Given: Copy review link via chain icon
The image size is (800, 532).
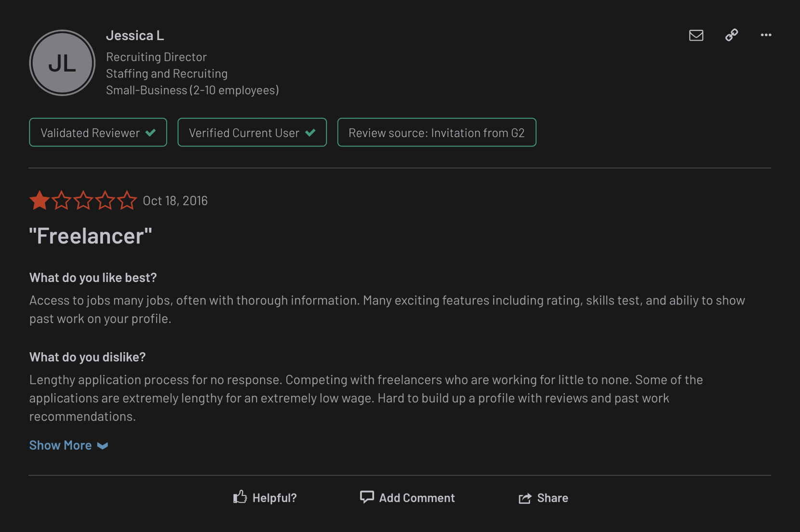Looking at the screenshot, I should tap(732, 35).
